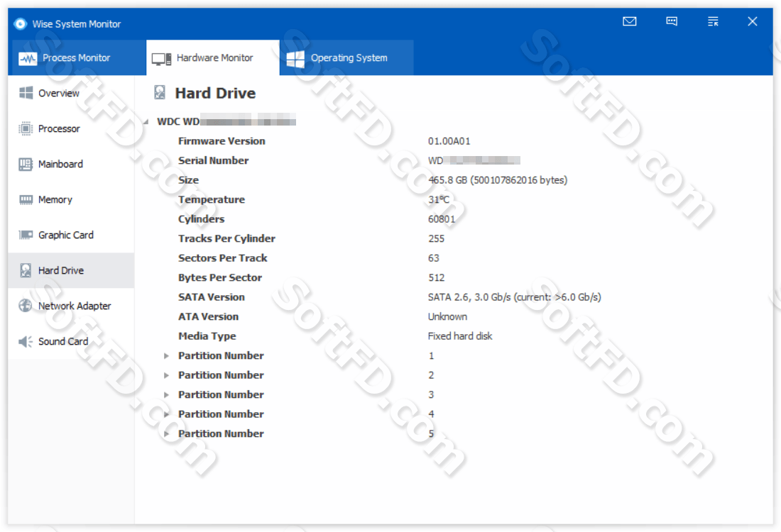
Task: Click the Operating System Windows logo icon
Action: 295,59
